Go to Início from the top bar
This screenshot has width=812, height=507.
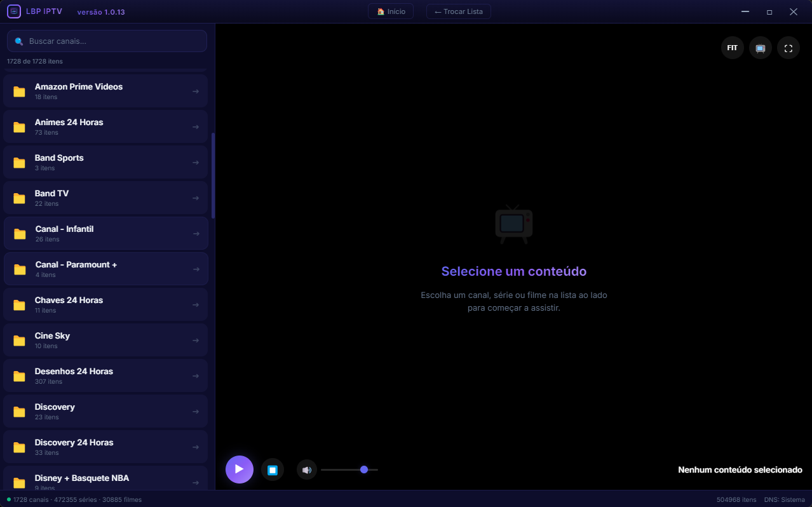(x=391, y=11)
